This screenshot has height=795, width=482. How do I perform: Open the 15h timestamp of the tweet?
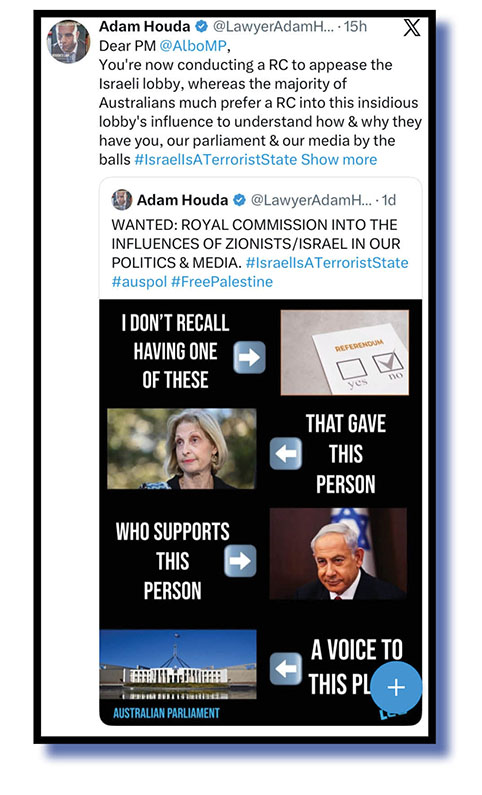[355, 26]
